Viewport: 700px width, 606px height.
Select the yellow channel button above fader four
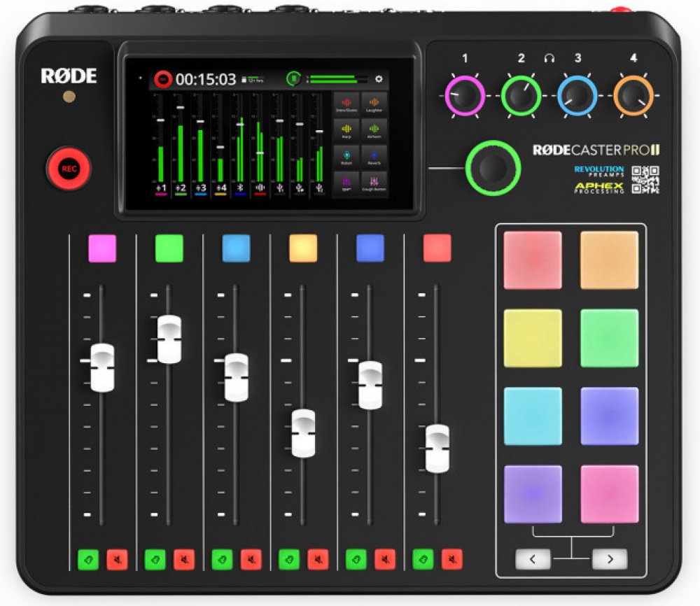click(303, 248)
